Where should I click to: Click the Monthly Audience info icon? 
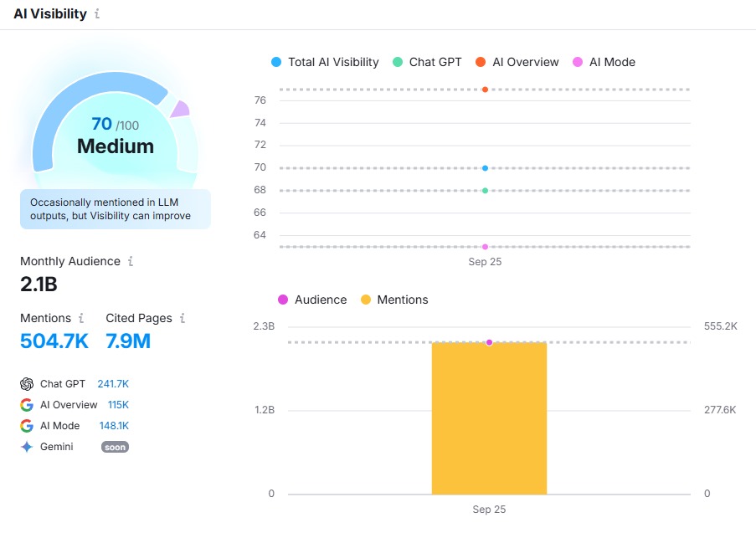coord(131,261)
